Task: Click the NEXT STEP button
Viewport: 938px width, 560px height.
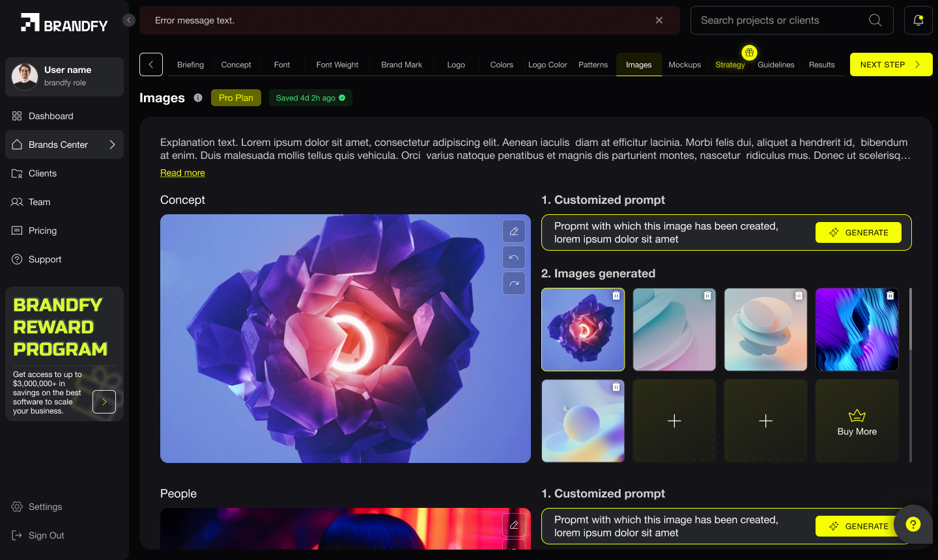Action: [x=891, y=64]
